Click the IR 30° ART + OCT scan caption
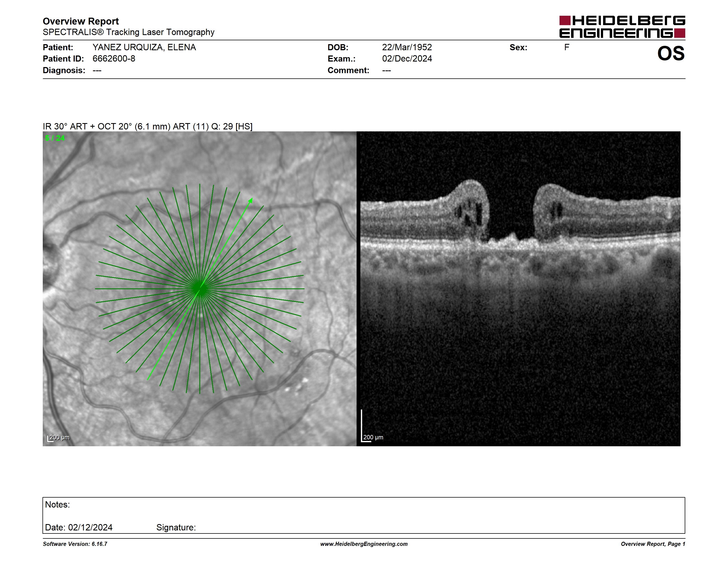This screenshot has height=563, width=728. point(147,126)
